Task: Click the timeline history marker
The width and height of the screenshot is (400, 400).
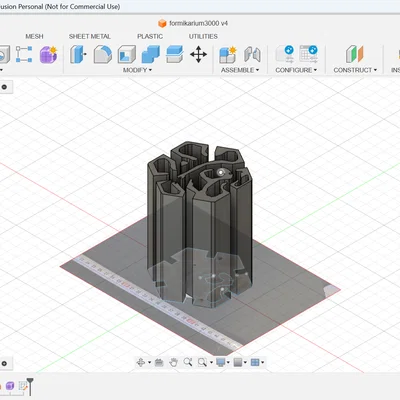Action: pyautogui.click(x=30, y=387)
